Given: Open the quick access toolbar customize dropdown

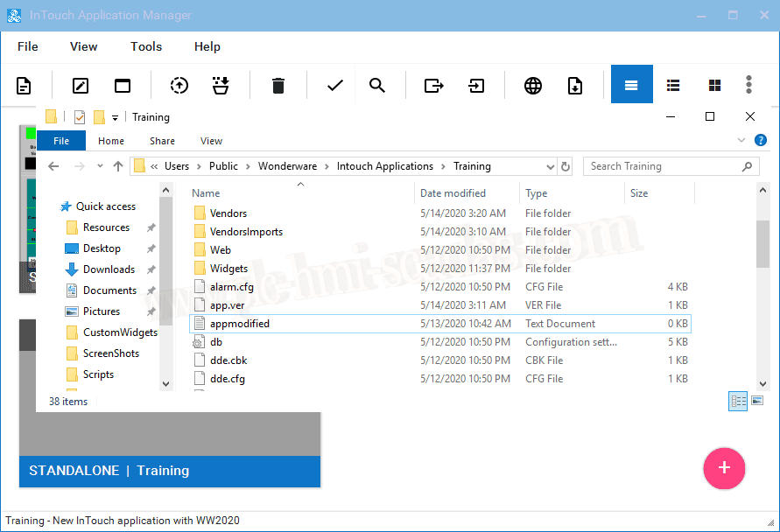Looking at the screenshot, I should (x=115, y=117).
